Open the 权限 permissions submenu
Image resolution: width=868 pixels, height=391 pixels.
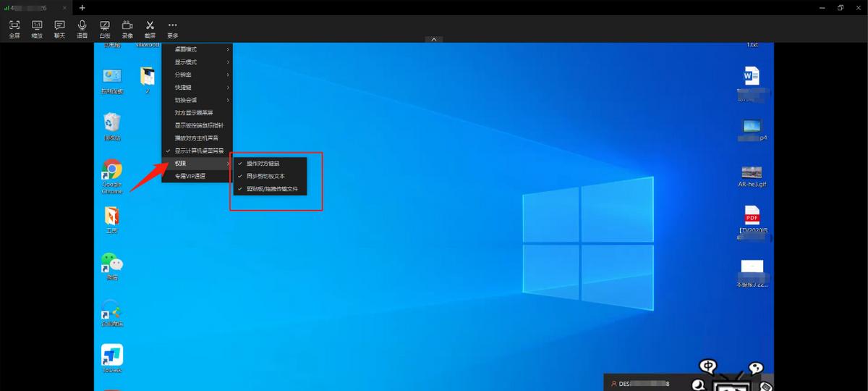[x=197, y=164]
